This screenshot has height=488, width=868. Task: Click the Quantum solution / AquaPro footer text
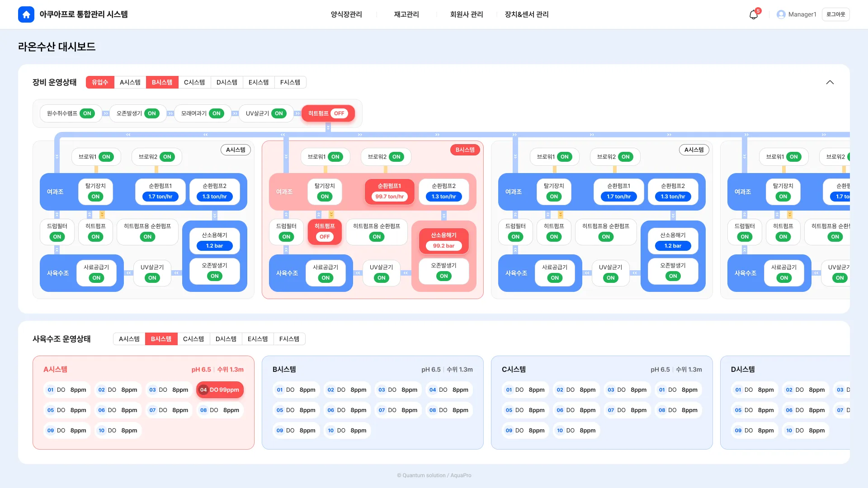[x=434, y=475]
